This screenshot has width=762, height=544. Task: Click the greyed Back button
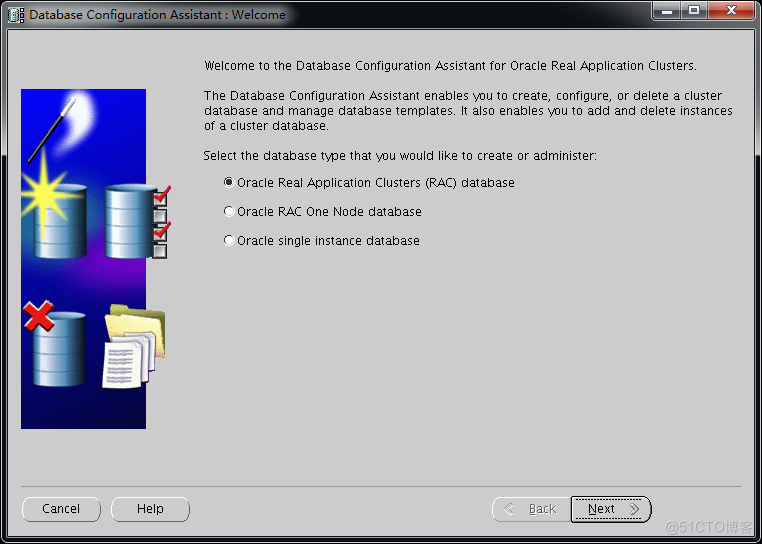[532, 509]
